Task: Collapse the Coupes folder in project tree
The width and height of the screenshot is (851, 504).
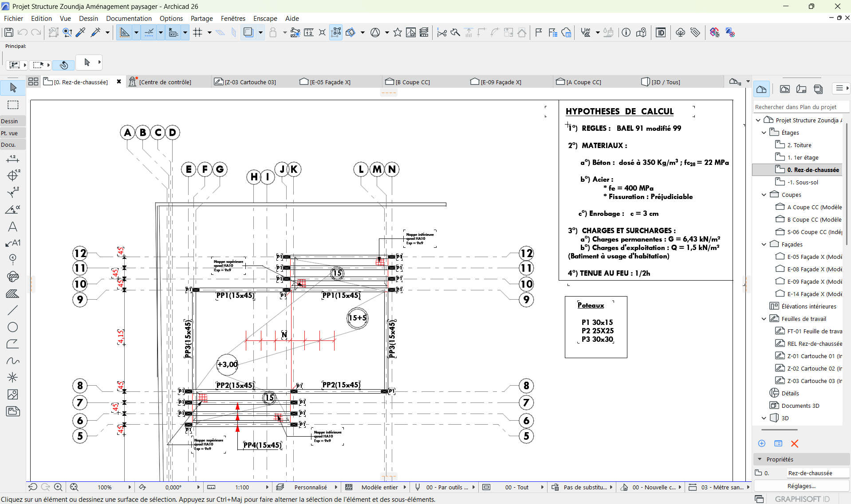Action: (764, 195)
